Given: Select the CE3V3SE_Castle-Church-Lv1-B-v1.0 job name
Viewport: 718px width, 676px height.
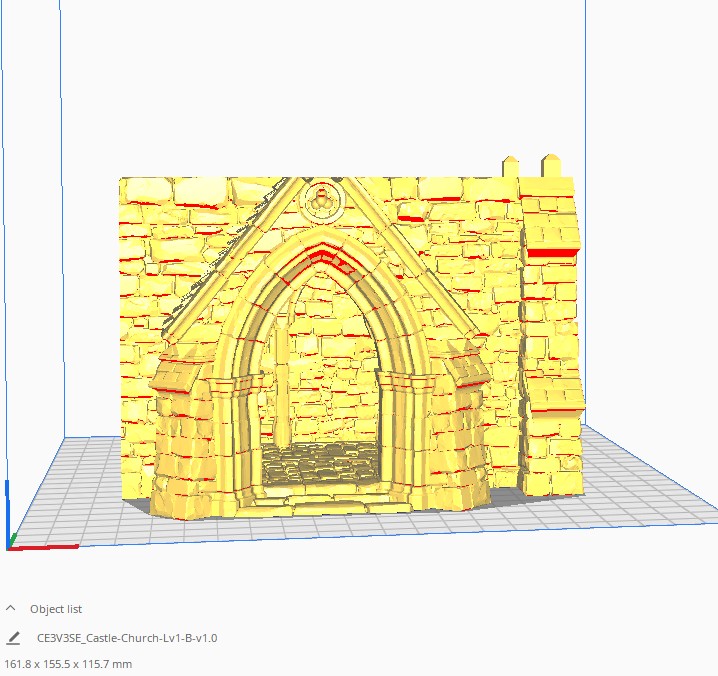Looking at the screenshot, I should 127,638.
